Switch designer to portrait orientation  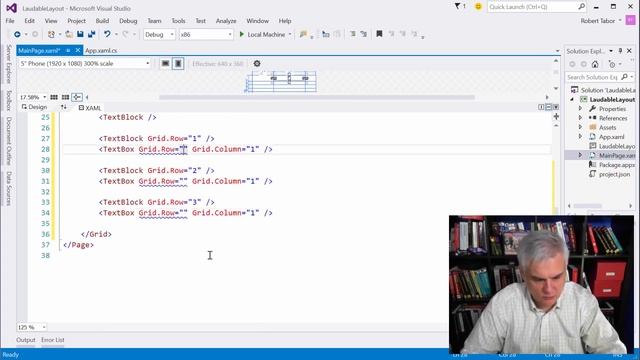click(x=178, y=64)
